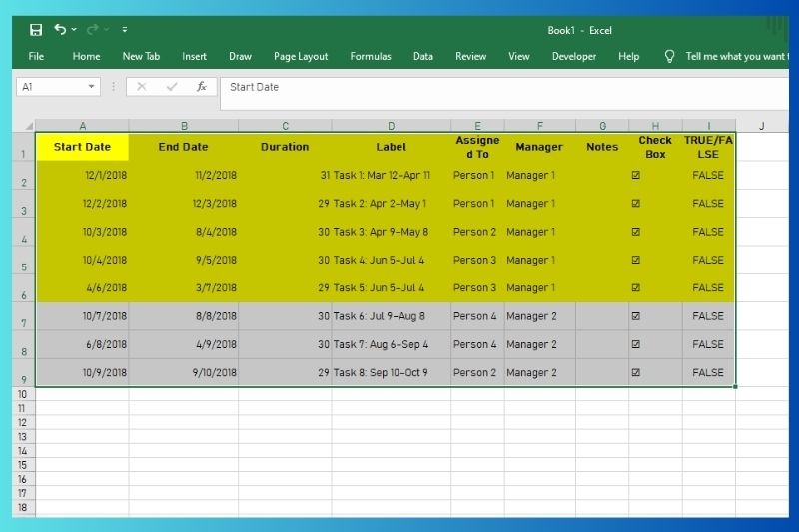The image size is (799, 532).
Task: Select the Label header cell
Action: click(x=392, y=147)
